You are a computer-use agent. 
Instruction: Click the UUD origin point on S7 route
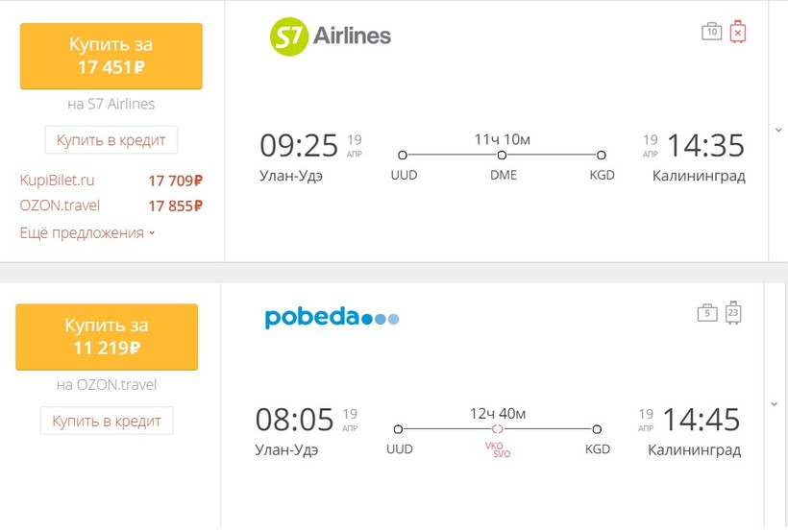click(403, 155)
